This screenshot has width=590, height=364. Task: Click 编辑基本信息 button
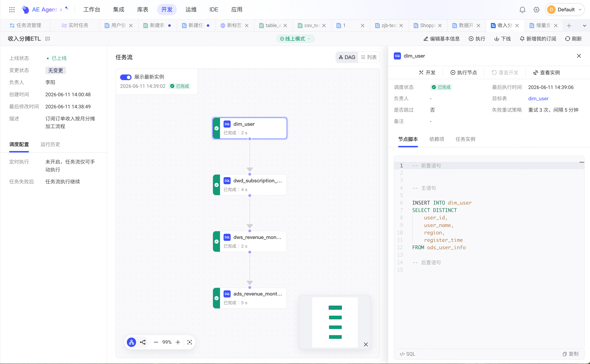coord(442,39)
